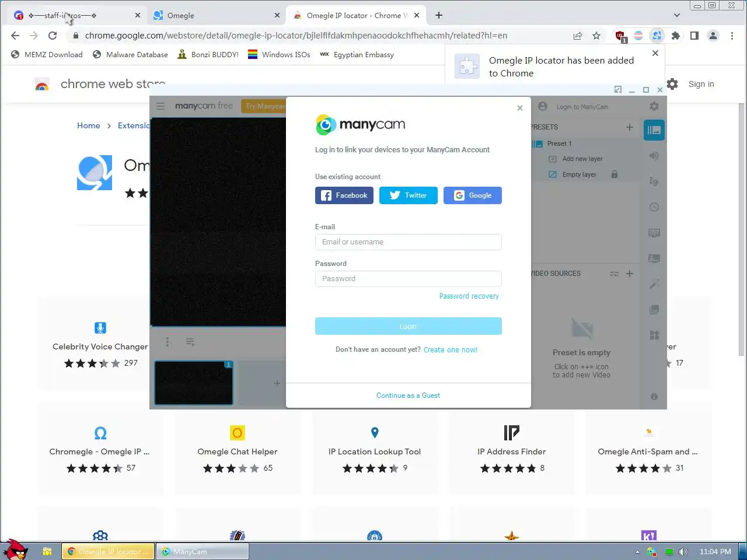Open the Malware Database bookmark
The width and height of the screenshot is (747, 560).
coord(130,55)
